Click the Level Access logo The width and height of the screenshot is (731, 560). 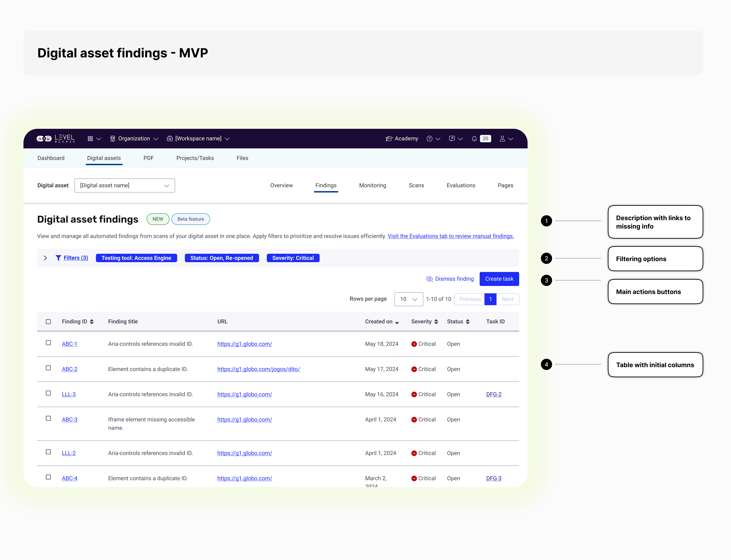click(x=55, y=139)
